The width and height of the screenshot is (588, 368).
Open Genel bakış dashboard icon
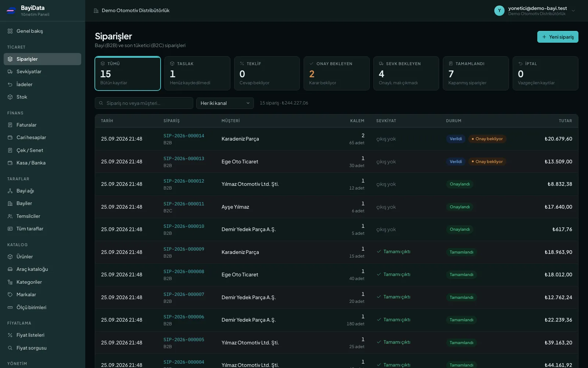(x=10, y=31)
